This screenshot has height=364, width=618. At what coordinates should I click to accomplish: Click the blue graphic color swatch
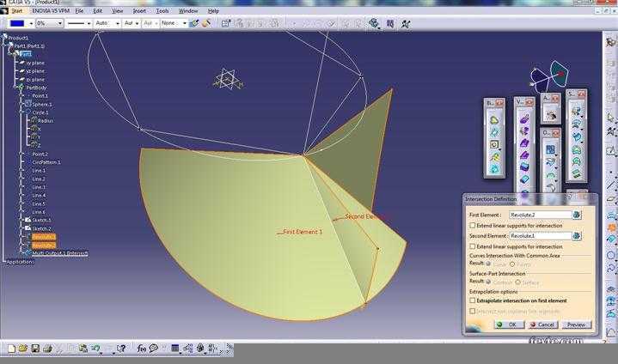point(17,24)
